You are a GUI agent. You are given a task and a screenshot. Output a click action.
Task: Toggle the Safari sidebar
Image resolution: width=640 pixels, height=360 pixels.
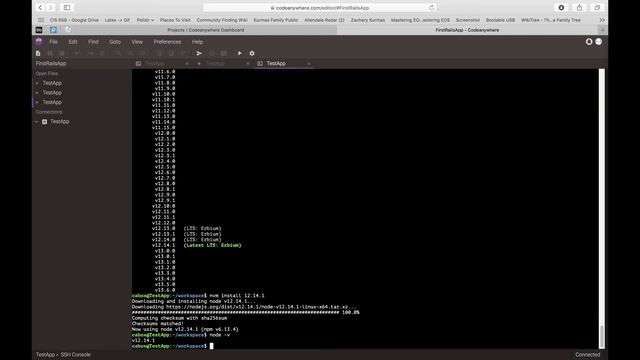[67, 7]
